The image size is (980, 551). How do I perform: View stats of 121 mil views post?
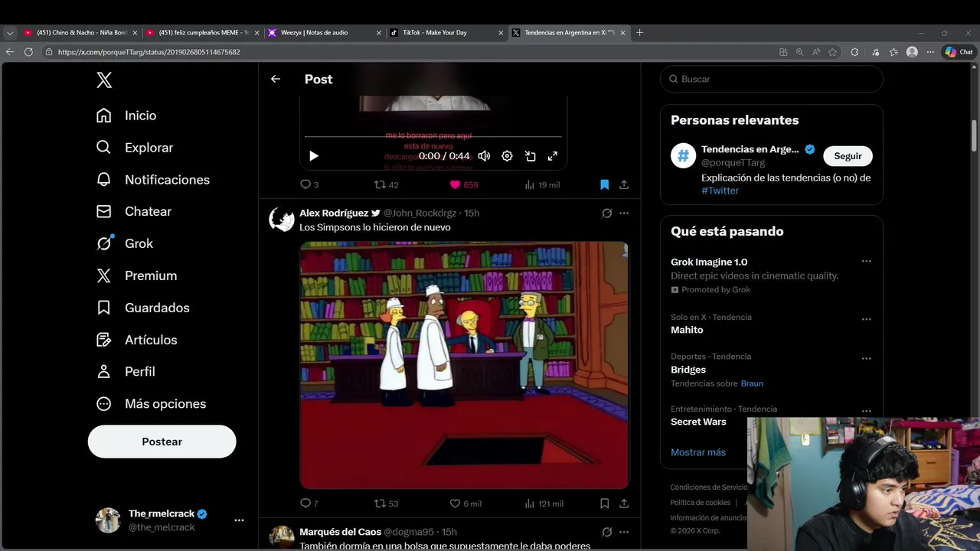pos(544,504)
